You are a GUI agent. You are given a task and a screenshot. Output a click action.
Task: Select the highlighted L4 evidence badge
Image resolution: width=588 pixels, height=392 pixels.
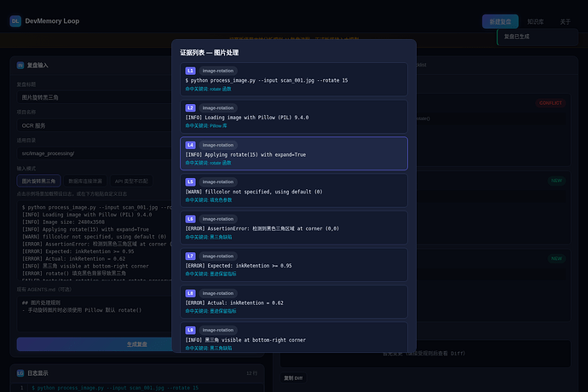(191, 145)
